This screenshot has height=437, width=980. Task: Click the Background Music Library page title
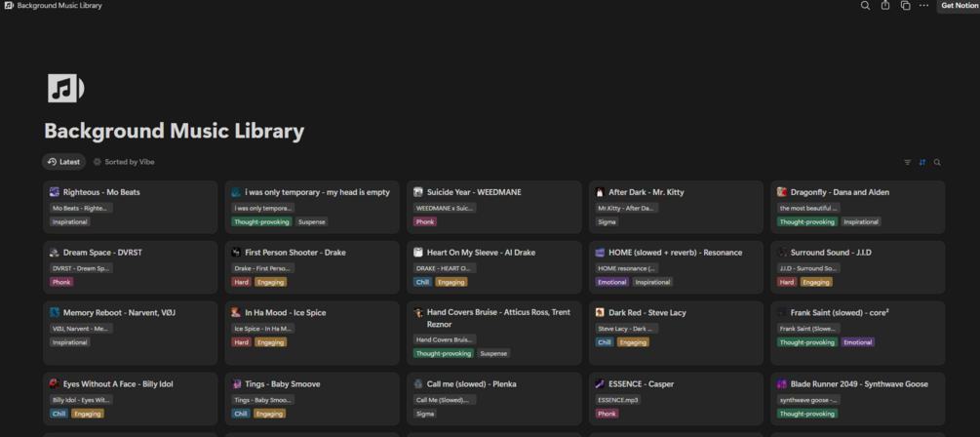pyautogui.click(x=175, y=132)
